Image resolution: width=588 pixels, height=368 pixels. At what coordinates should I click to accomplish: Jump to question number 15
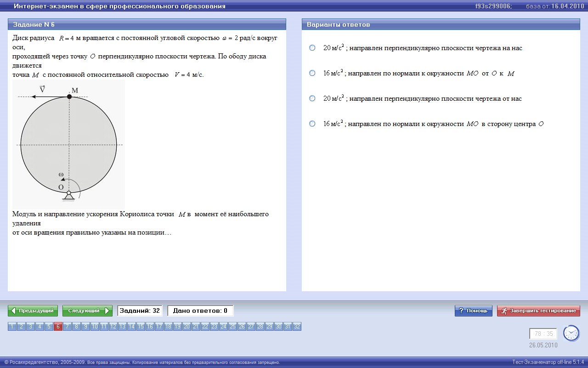tap(141, 327)
